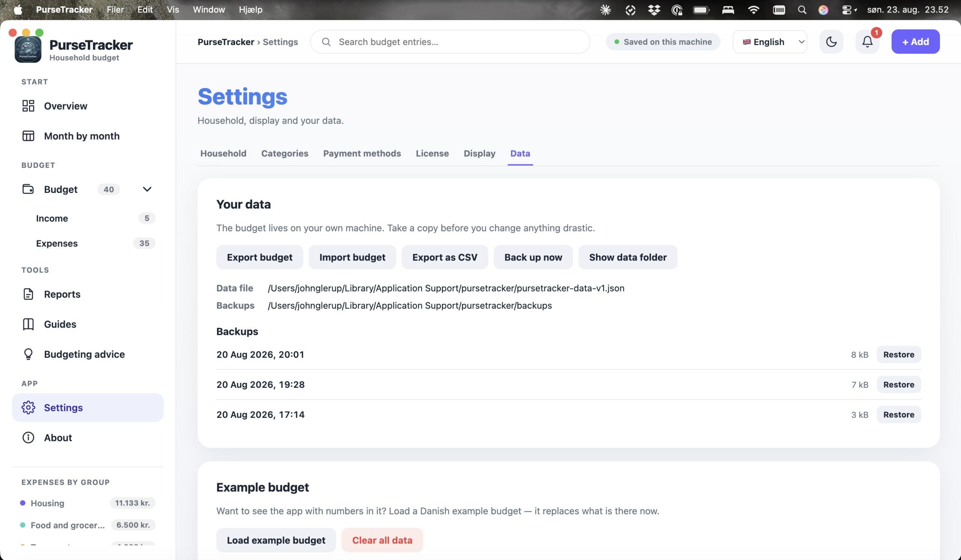
Task: Click the Import budget button
Action: click(352, 257)
